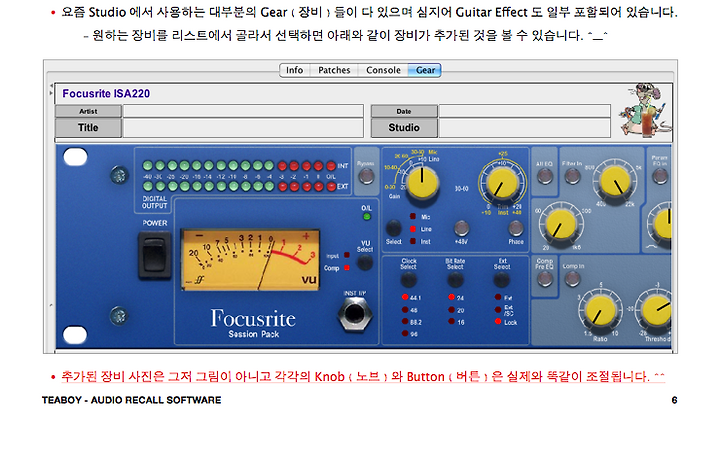Click the VU Select push button

[365, 263]
